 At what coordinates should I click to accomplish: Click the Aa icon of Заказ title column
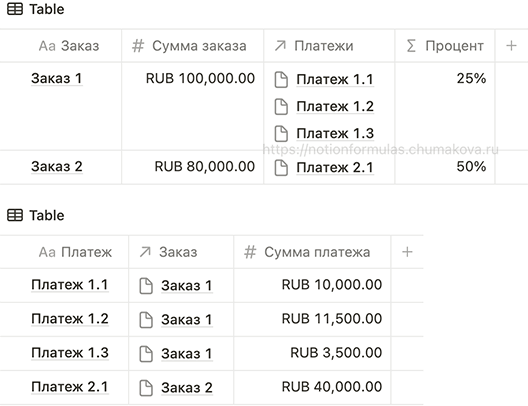pos(47,46)
